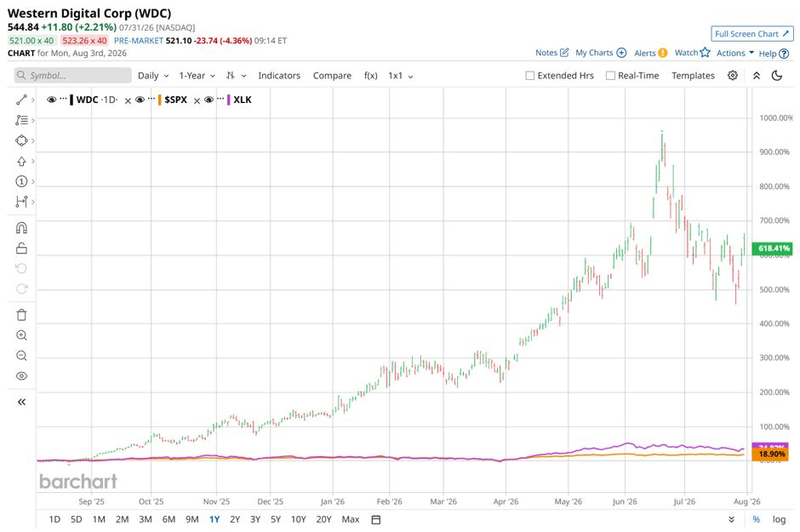Toggle WDC series visibility eye
This screenshot has height=532, width=800.
pos(52,100)
